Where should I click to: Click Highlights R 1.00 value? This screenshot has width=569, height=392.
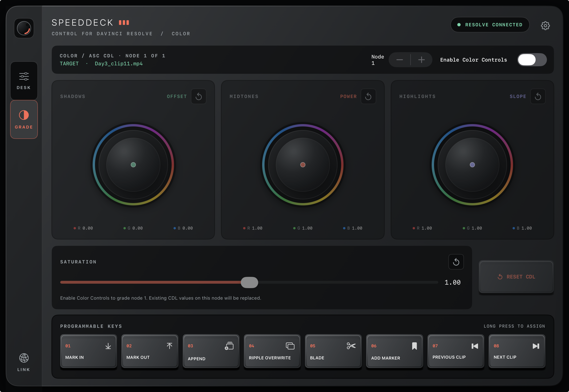(422, 228)
